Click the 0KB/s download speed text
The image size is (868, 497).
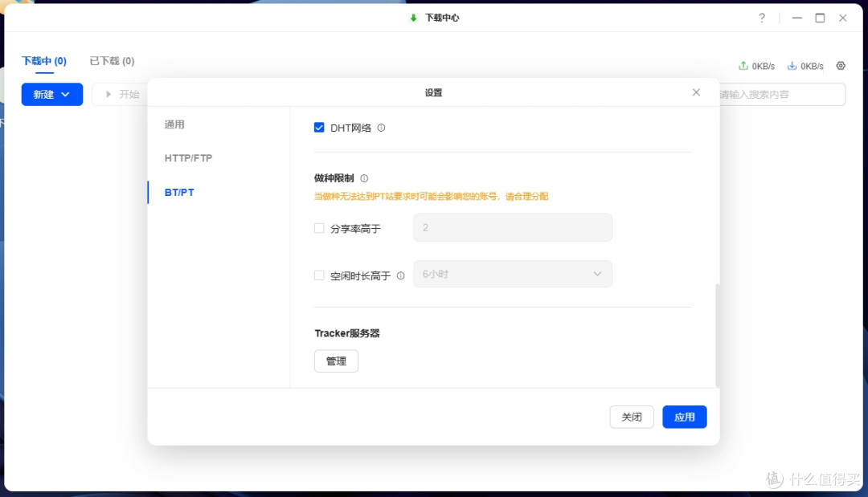(812, 67)
